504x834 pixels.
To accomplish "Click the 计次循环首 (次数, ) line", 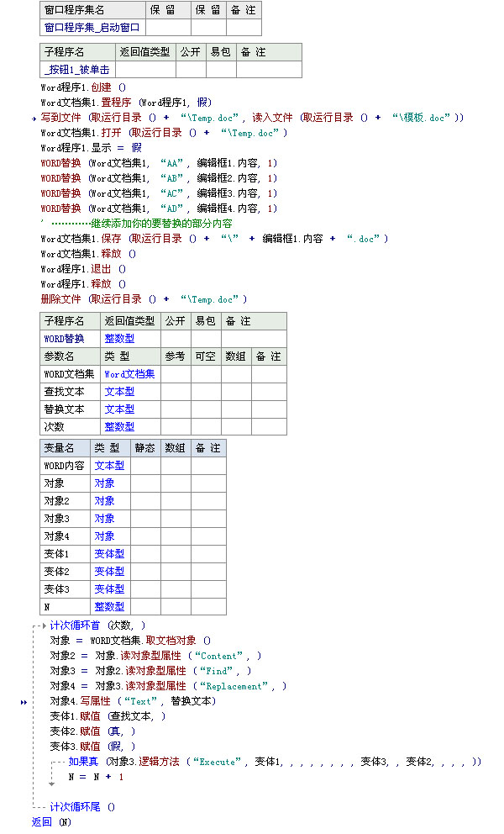I will point(97,625).
